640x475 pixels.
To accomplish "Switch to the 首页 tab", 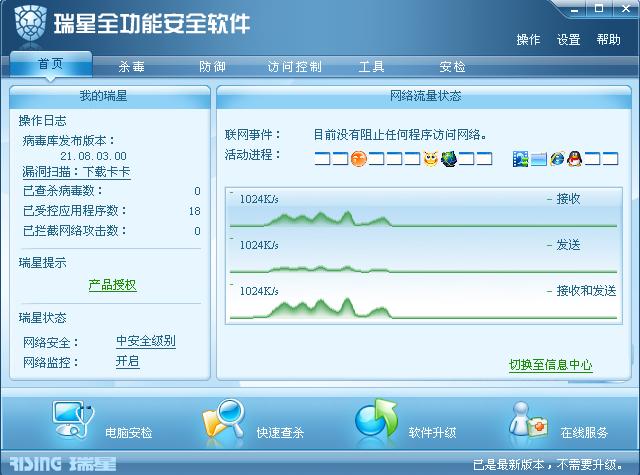I will pos(51,64).
